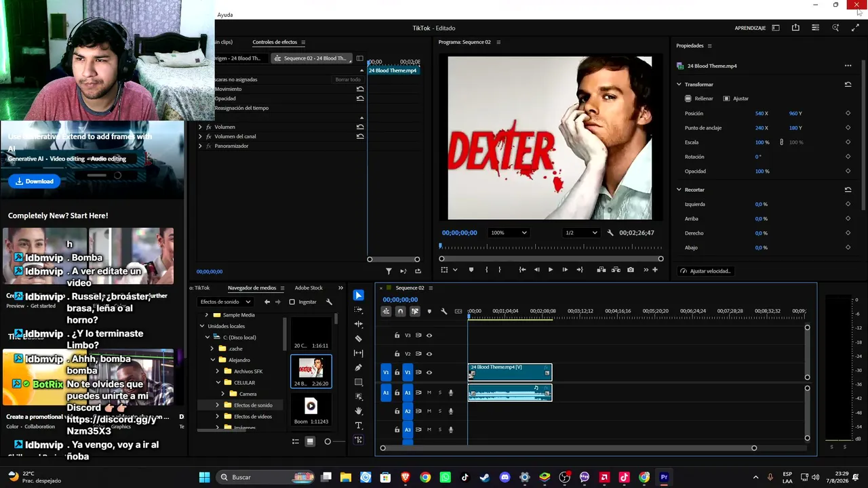Mute the A1 audio track
Screen dimensions: 868x488
point(429,392)
